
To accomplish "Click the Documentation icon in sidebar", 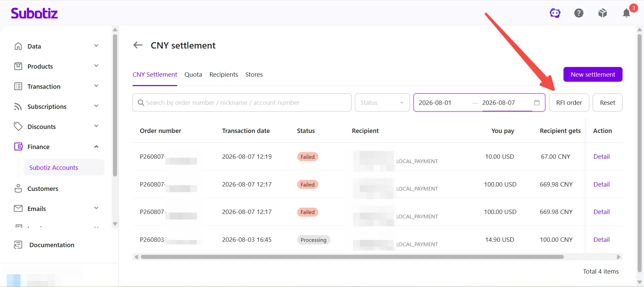I will coord(18,245).
